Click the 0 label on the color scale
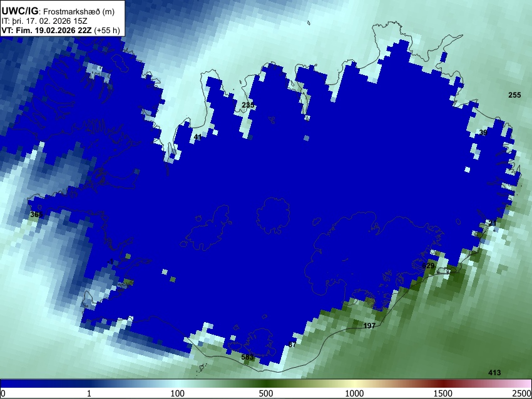532x399 pixels. click(3, 393)
